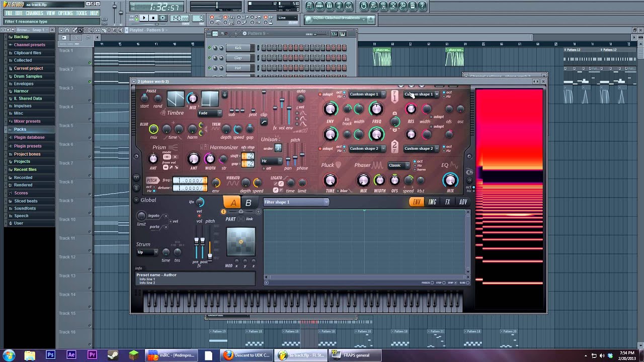
Task: Select Phaser oct radio option
Action: coord(414,161)
